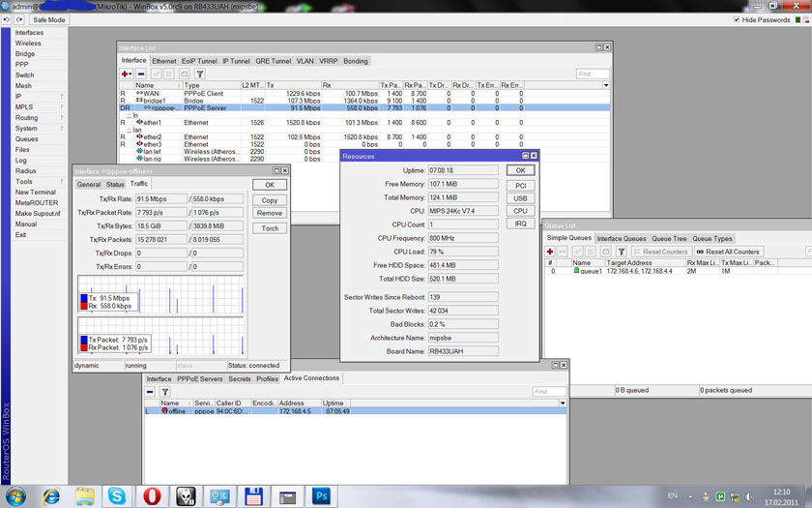Toggle the Safe Mode button
Image resolution: width=812 pixels, height=508 pixels.
(x=49, y=19)
